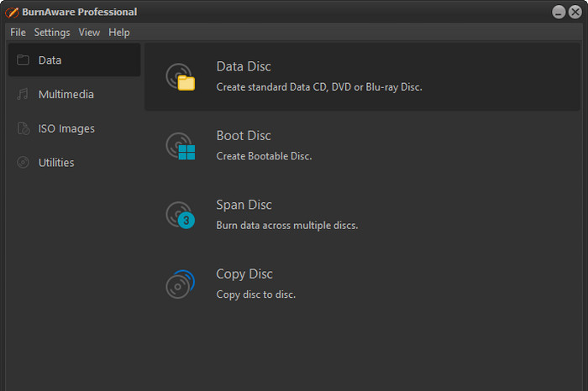Screen dimensions: 588x391
Task: Click the Data folder sidebar icon
Action: point(23,60)
